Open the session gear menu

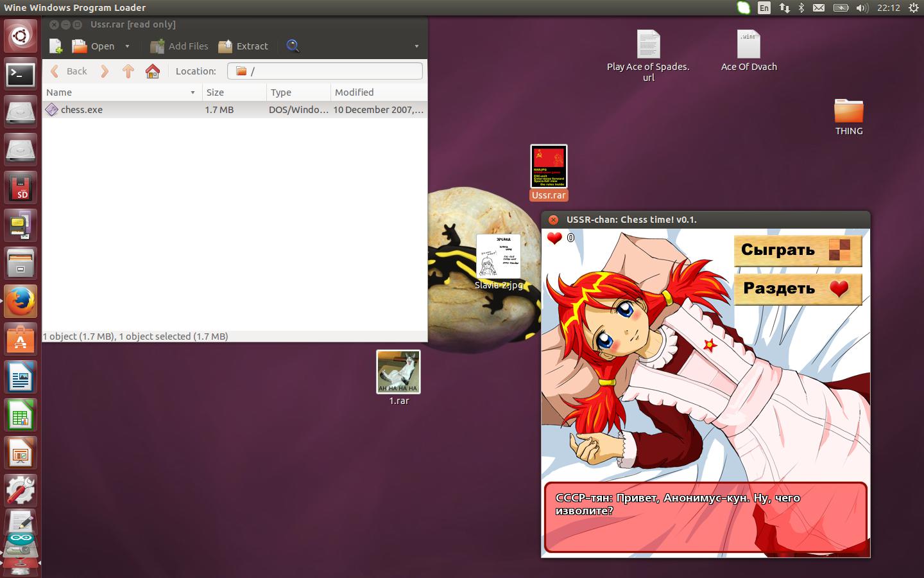[x=913, y=8]
